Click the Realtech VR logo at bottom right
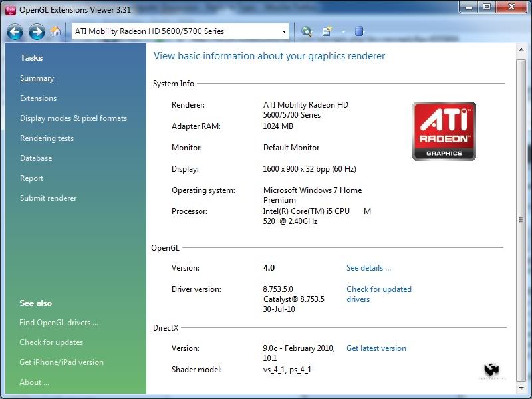This screenshot has width=532, height=399. pyautogui.click(x=492, y=371)
